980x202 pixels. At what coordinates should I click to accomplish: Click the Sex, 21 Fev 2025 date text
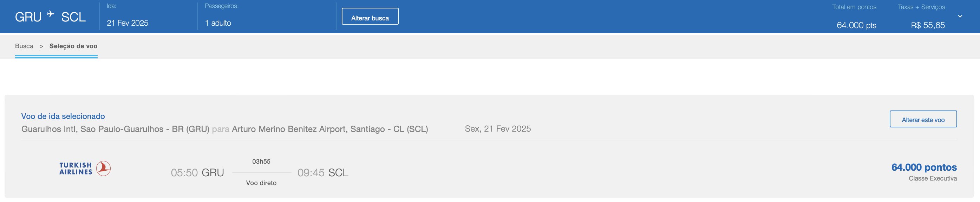[498, 129]
